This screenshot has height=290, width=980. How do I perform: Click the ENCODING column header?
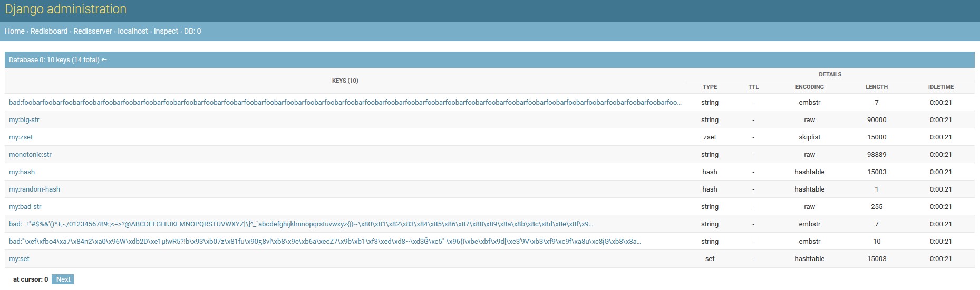[x=809, y=87]
